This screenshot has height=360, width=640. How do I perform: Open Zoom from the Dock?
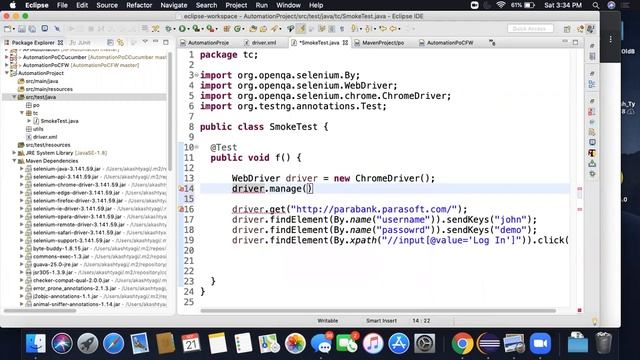point(540,343)
